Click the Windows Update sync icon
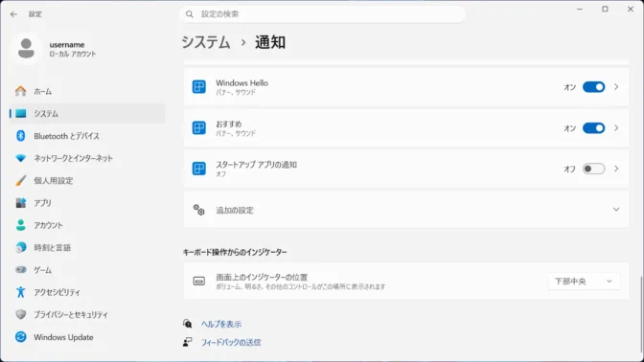The image size is (644, 362). (20, 337)
